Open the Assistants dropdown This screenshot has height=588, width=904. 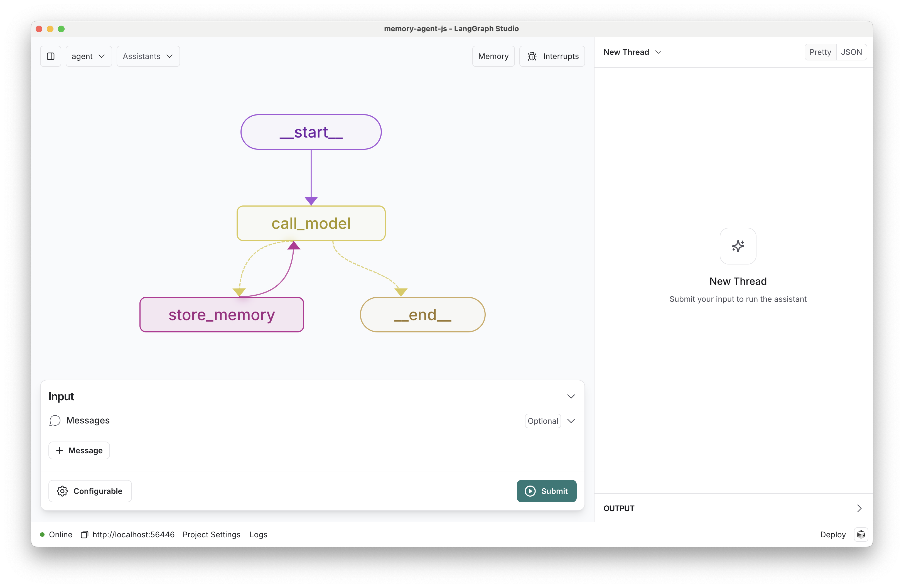148,56
